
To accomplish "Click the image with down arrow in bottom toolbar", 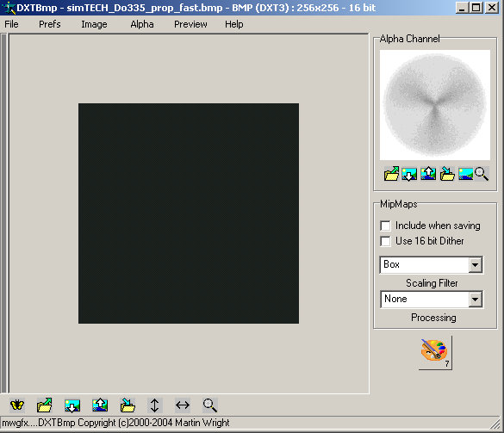I will coord(72,405).
